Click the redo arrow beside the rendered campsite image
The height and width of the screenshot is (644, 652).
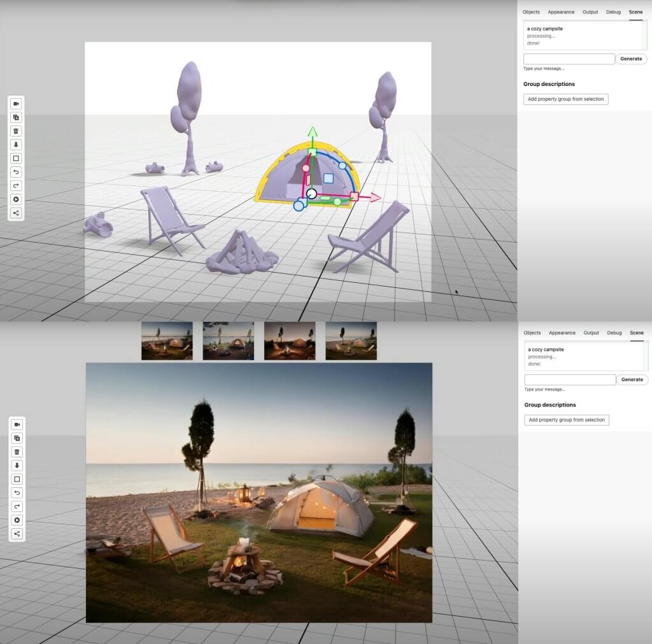pyautogui.click(x=17, y=506)
